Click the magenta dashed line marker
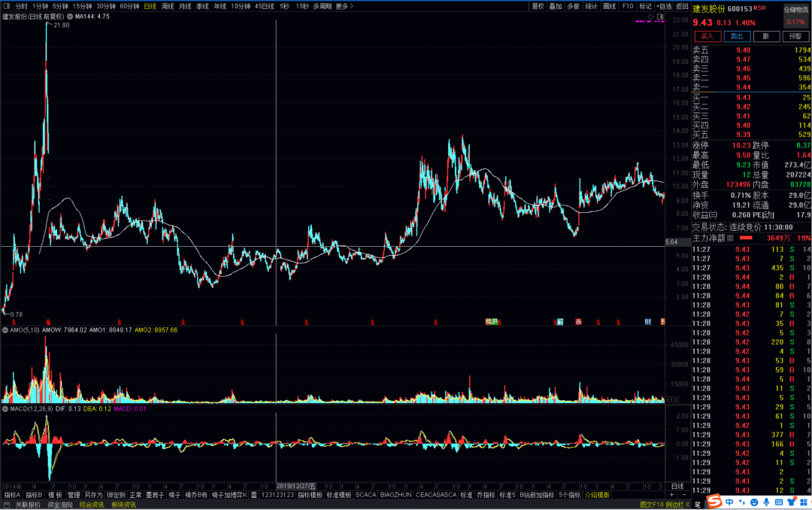This screenshot has width=812, height=510. point(646,22)
